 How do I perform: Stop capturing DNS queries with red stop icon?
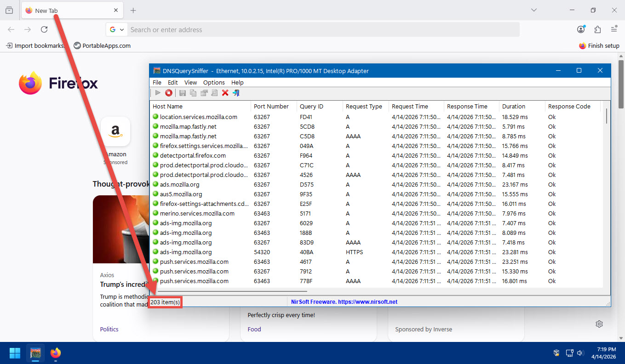pyautogui.click(x=169, y=93)
